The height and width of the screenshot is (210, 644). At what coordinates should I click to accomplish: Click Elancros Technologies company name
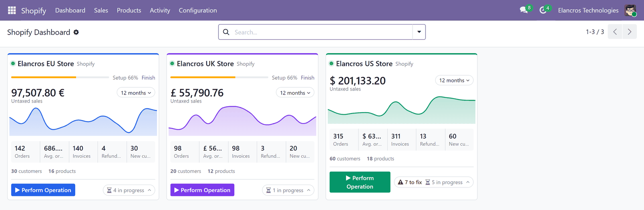(x=588, y=10)
